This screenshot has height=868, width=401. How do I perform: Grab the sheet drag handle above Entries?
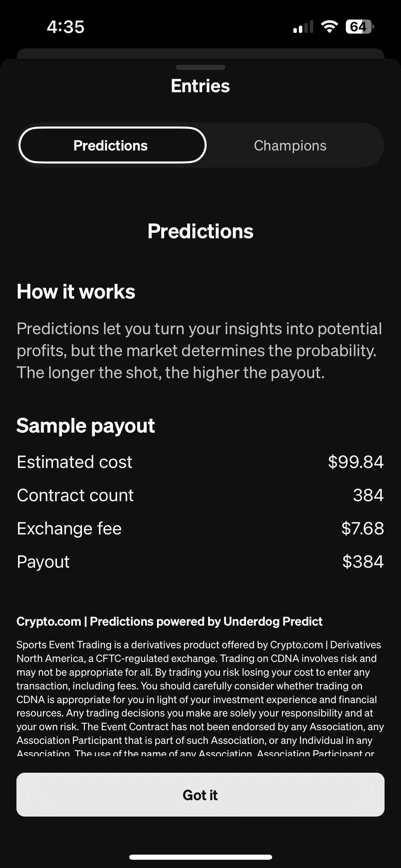(x=200, y=67)
